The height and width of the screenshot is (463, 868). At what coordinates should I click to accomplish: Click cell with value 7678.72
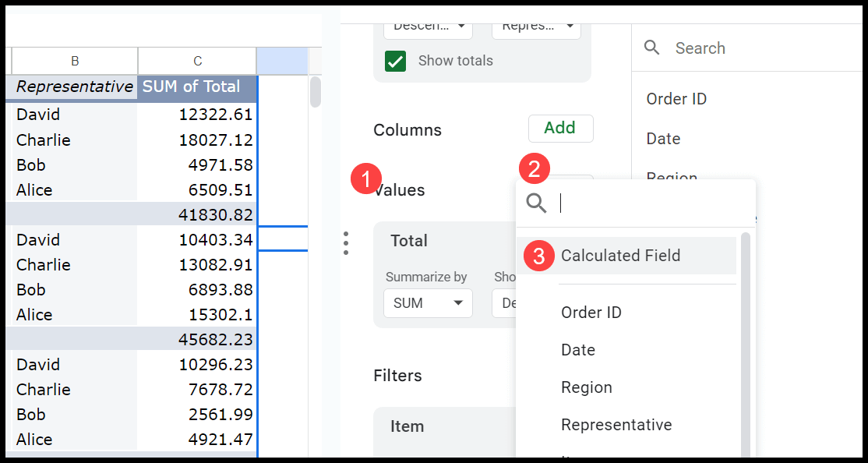[198, 390]
